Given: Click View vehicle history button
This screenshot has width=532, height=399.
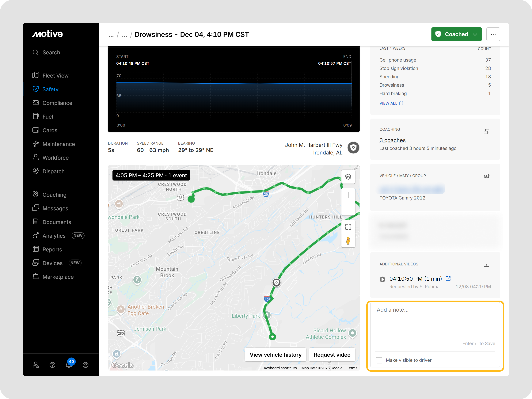Looking at the screenshot, I should 275,355.
